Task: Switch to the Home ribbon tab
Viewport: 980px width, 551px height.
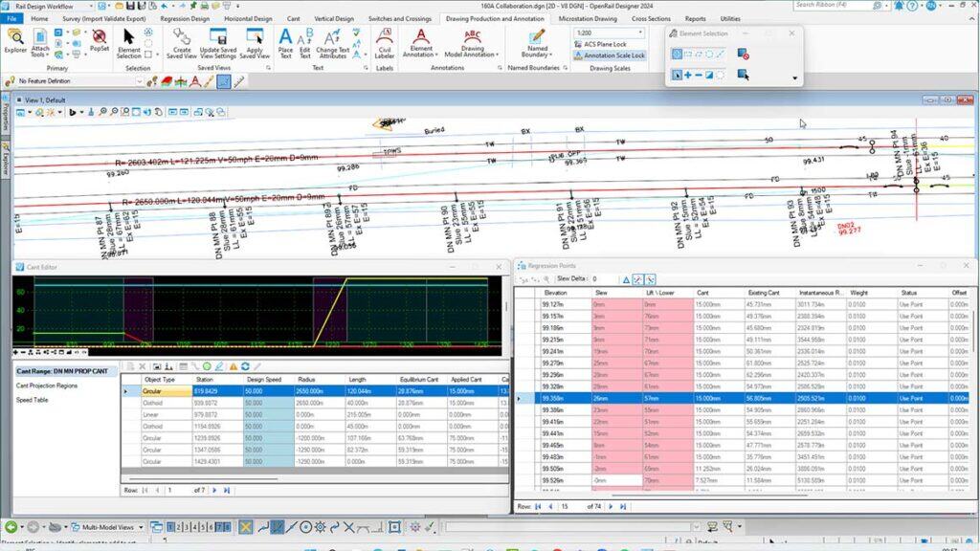Action: [x=39, y=19]
